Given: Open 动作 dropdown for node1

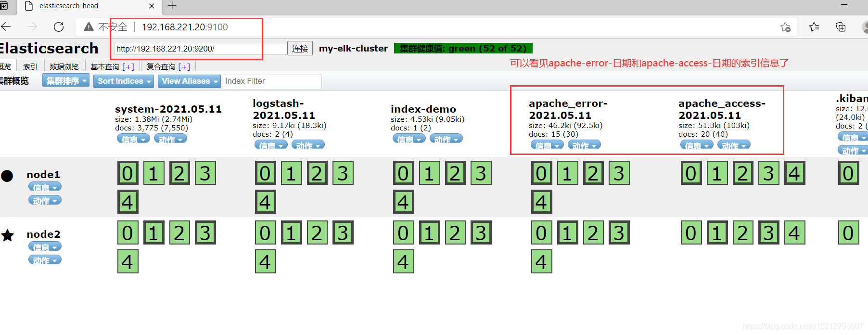Looking at the screenshot, I should 45,201.
